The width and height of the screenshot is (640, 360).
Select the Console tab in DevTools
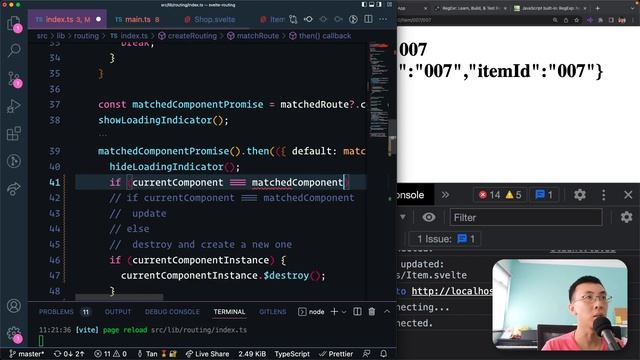tap(411, 195)
